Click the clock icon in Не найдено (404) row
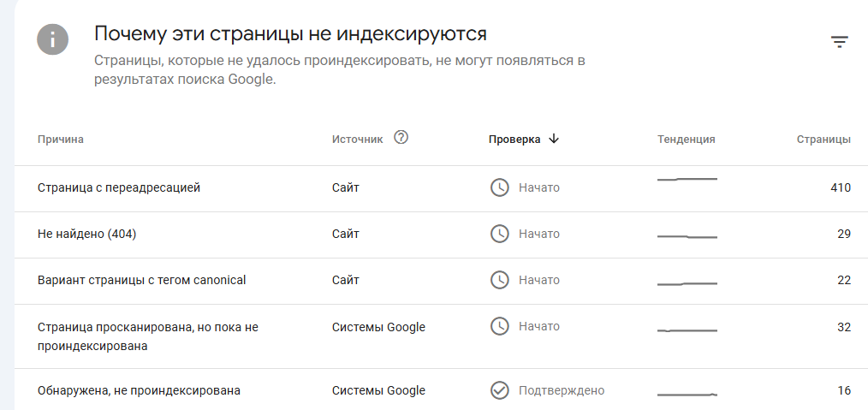This screenshot has height=410, width=868. 500,234
